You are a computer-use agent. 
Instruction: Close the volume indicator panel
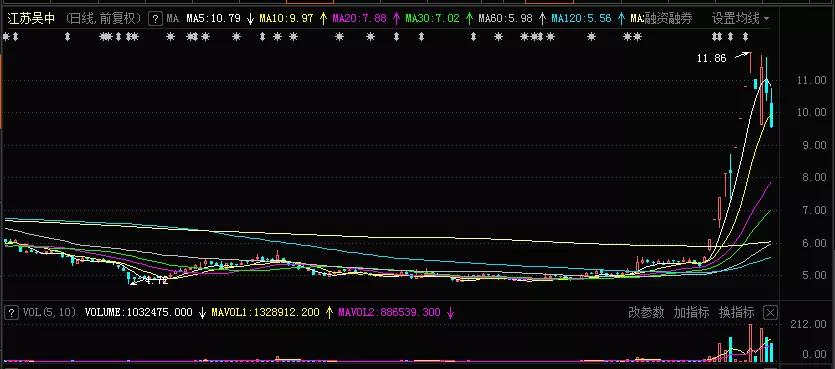769,313
